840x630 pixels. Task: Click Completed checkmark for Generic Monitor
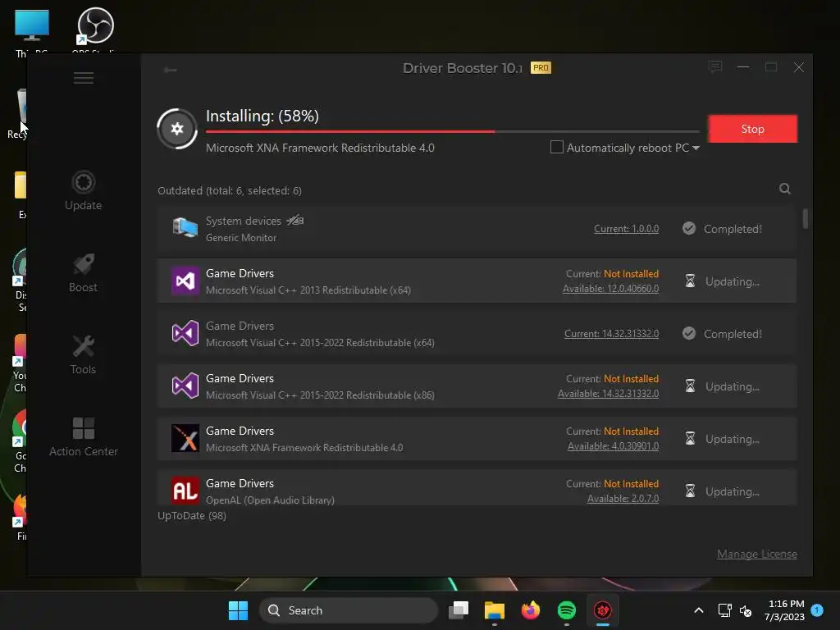pyautogui.click(x=689, y=229)
